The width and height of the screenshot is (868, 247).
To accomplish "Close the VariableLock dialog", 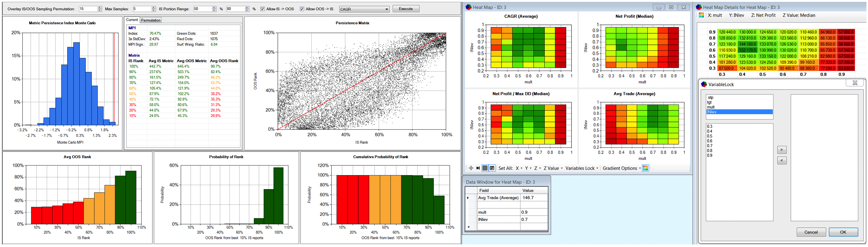I will point(855,83).
